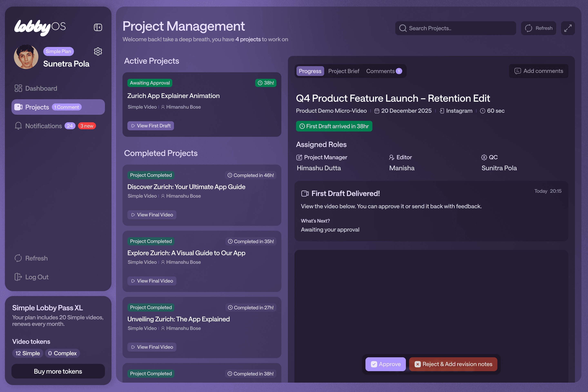This screenshot has height=392, width=588.
Task: Click Add comments button
Action: click(x=539, y=71)
